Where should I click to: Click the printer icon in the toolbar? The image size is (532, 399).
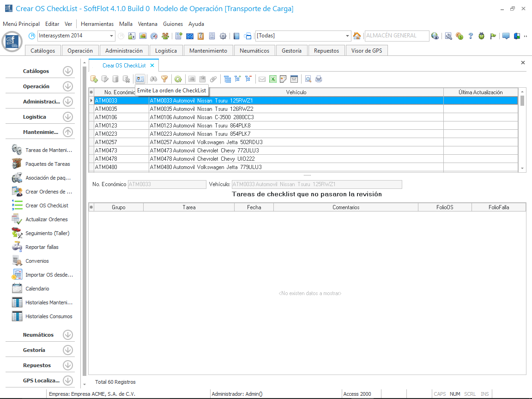(x=319, y=79)
